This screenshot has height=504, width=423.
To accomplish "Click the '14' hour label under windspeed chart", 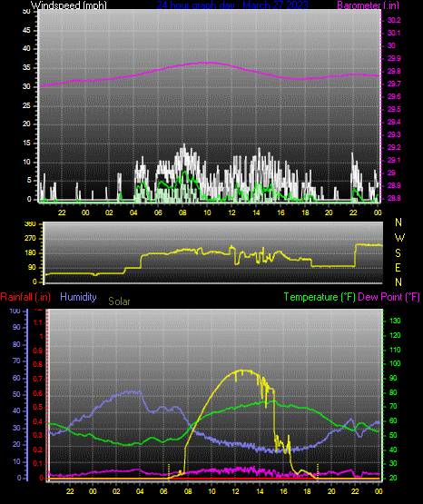I will tap(256, 212).
